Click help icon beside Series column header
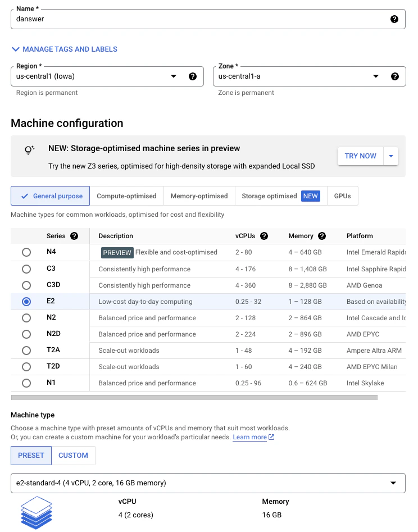The image size is (418, 532). click(x=74, y=236)
